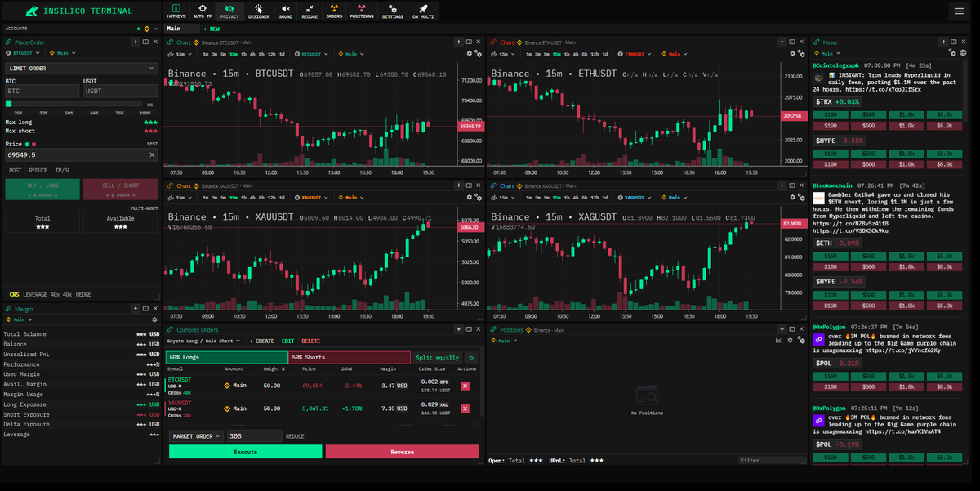Click Split equally button
This screenshot has width=980, height=491.
tap(437, 358)
